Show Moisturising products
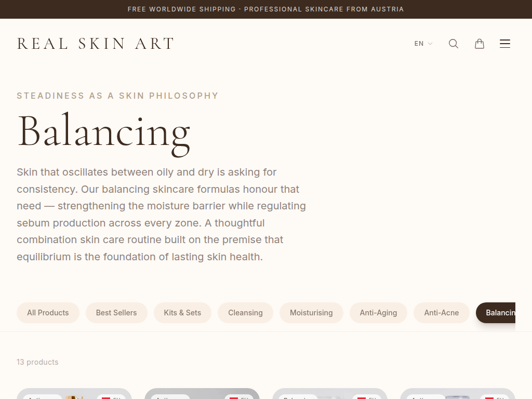This screenshot has width=532, height=399. point(311,313)
